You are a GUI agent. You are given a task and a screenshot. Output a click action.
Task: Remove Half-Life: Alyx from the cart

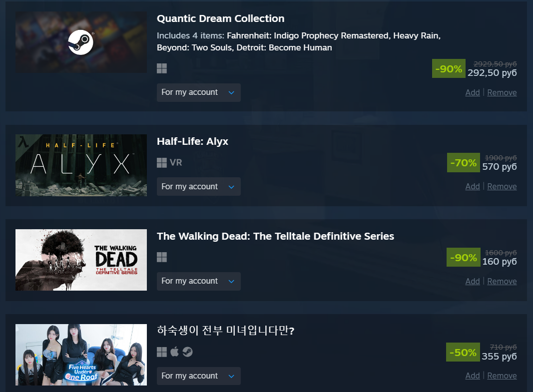tap(502, 186)
